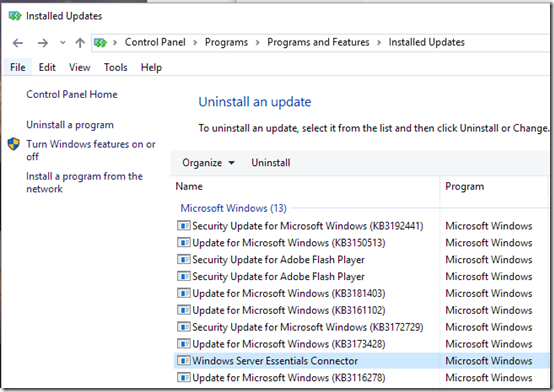Select Update for Microsoft Windows (KB3150513)
The width and height of the screenshot is (554, 392).
click(x=289, y=243)
